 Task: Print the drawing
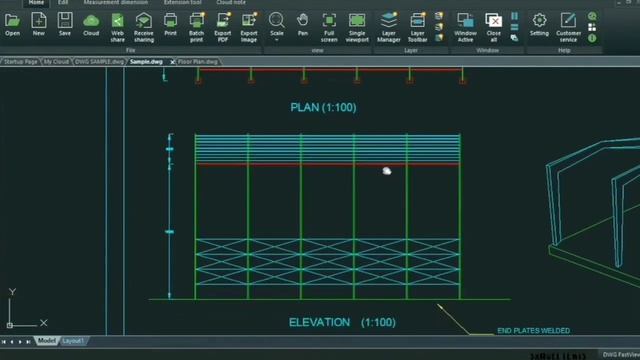(170, 24)
